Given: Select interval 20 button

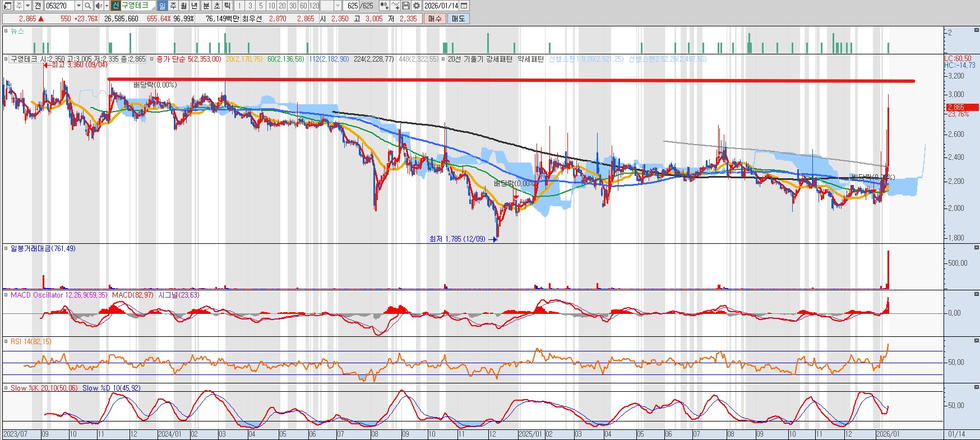Looking at the screenshot, I should [282, 6].
